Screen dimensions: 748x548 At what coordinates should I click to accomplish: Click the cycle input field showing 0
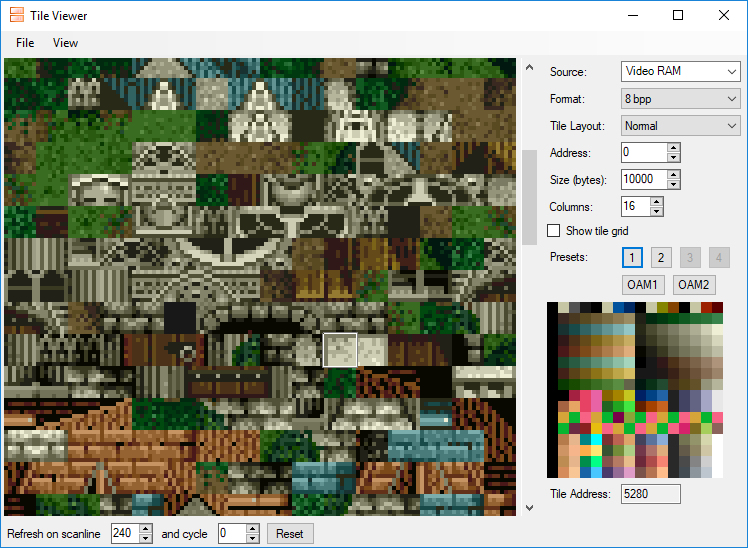[232, 533]
